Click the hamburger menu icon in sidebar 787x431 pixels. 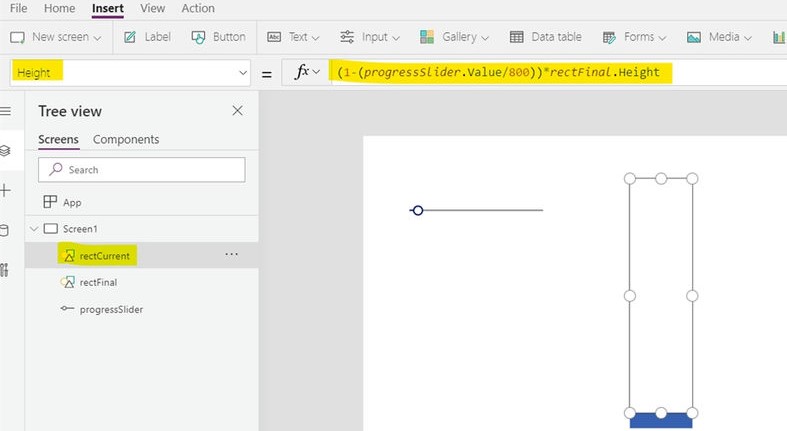coord(5,111)
